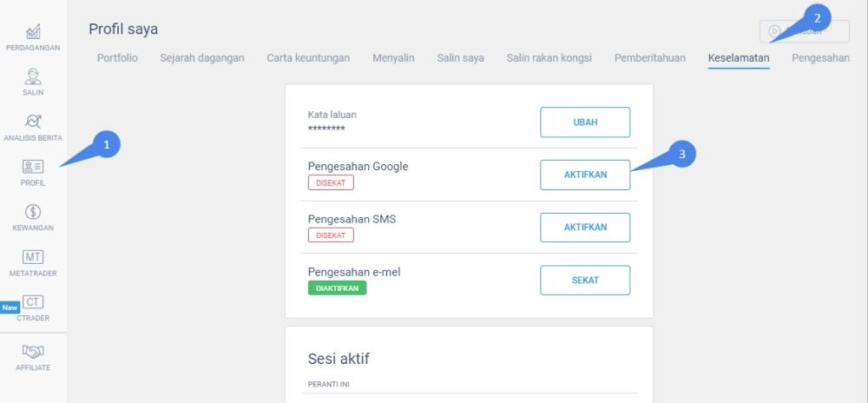Open the Kewangan dollar icon
Viewport: 868px width, 403px height.
(33, 211)
